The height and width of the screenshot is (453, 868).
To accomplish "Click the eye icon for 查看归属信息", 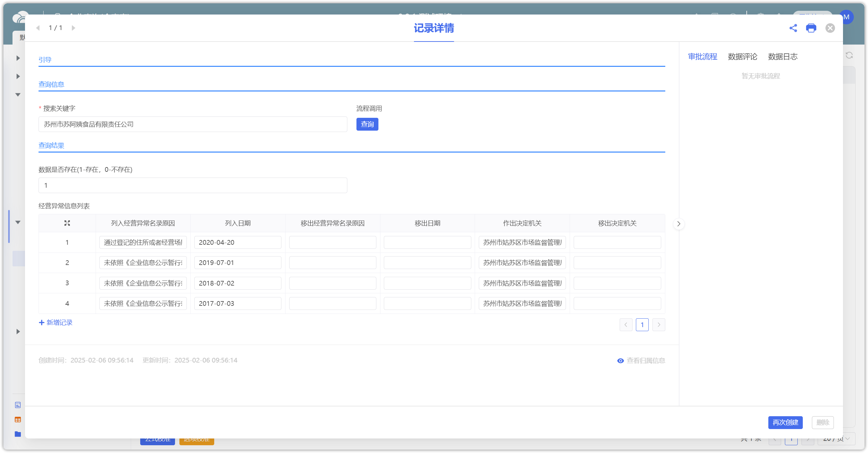I will pos(620,361).
